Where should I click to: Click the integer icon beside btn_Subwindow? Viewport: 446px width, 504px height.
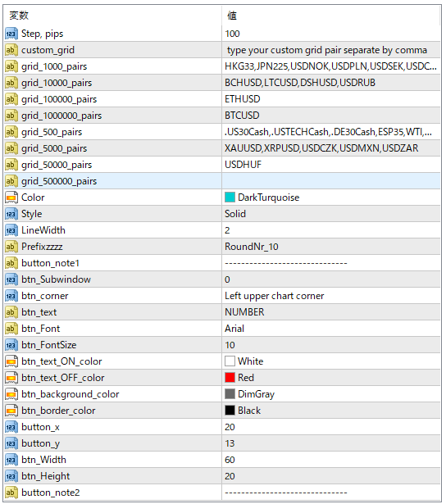(11, 279)
